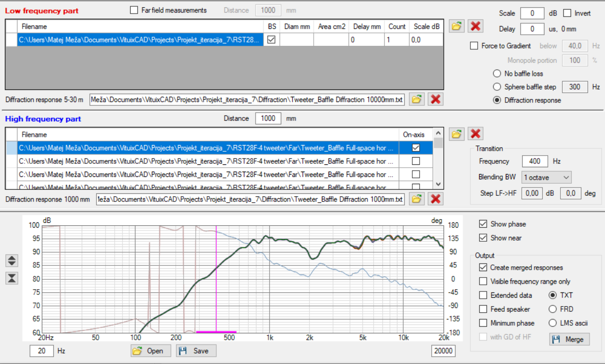This screenshot has height=364, width=605.
Task: Click file list scrollbar up arrow
Action: (x=438, y=133)
